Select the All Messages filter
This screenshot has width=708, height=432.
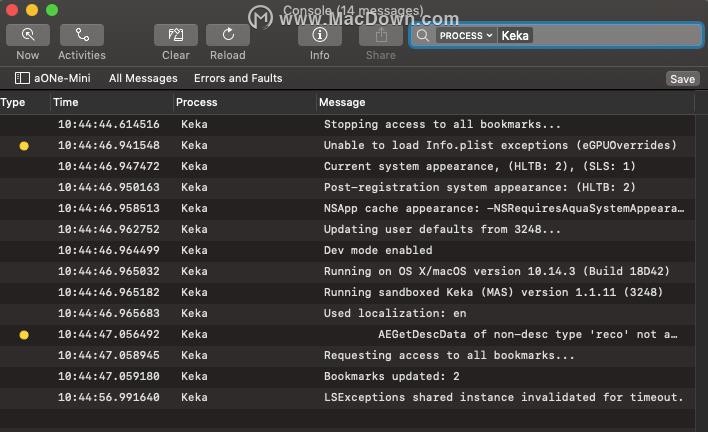(143, 79)
